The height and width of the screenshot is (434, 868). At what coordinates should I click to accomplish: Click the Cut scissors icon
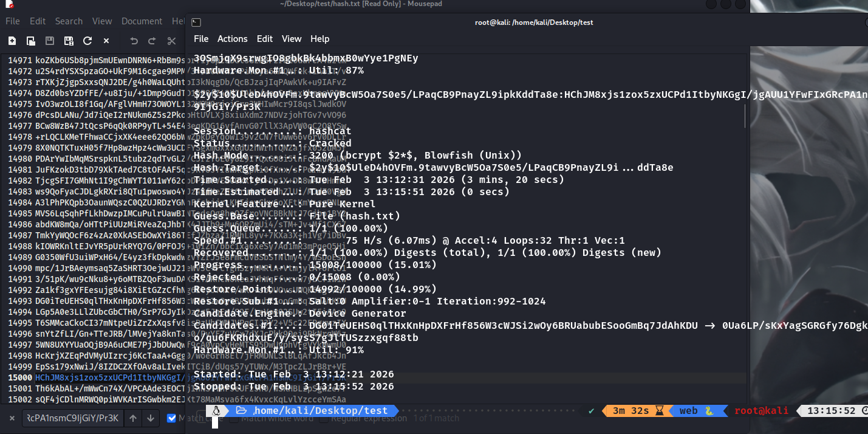click(x=171, y=41)
